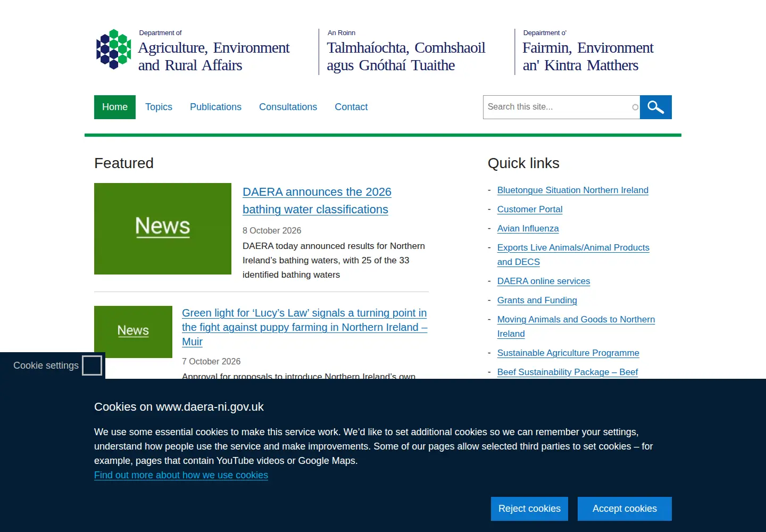Click the 'Cookies on www.daera-ni.gov.uk' heading
This screenshot has width=766, height=532.
[x=179, y=407]
